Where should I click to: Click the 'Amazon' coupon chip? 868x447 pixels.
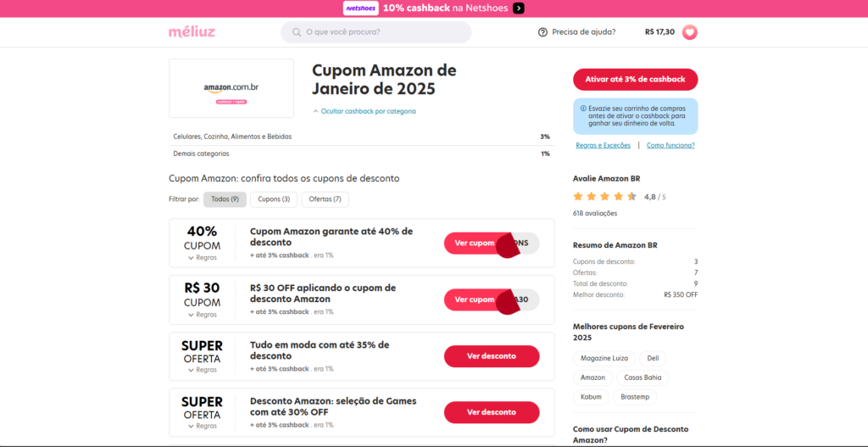pyautogui.click(x=593, y=377)
